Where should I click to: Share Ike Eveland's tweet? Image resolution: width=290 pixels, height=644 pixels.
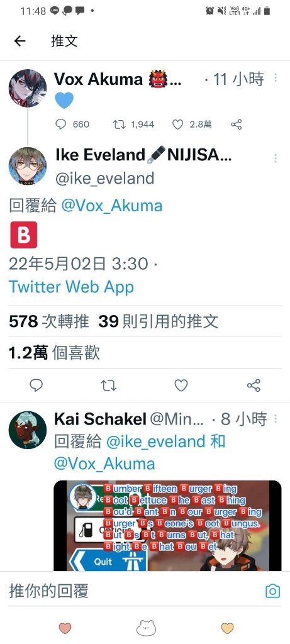(x=254, y=386)
